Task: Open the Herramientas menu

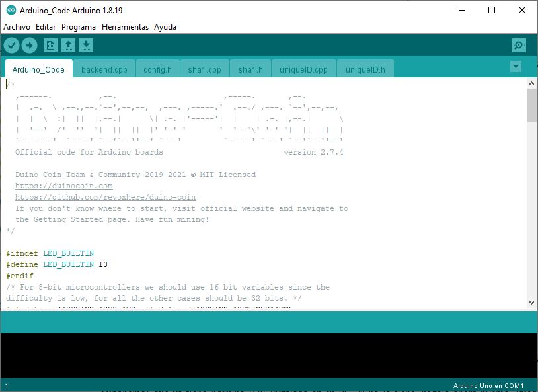Action: [125, 27]
